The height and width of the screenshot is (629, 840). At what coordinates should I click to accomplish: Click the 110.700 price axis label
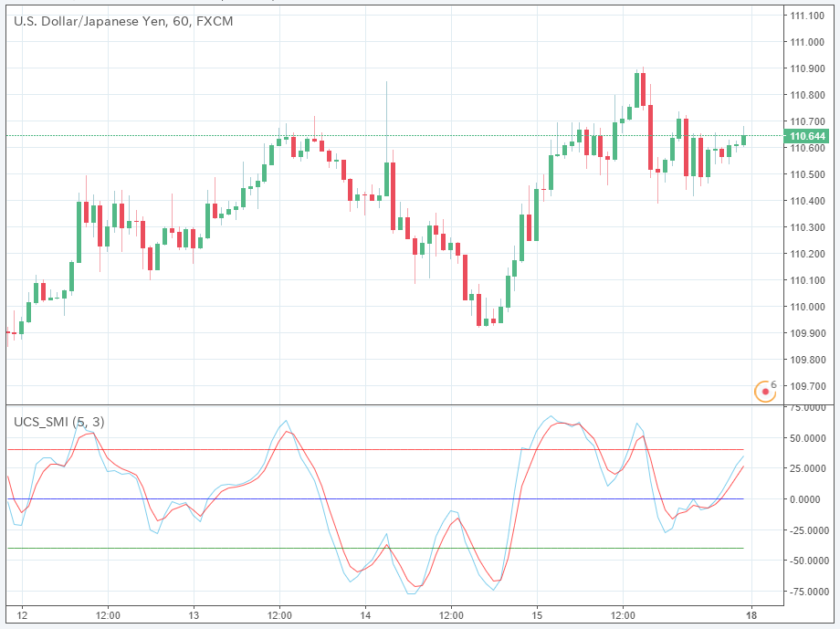point(807,121)
